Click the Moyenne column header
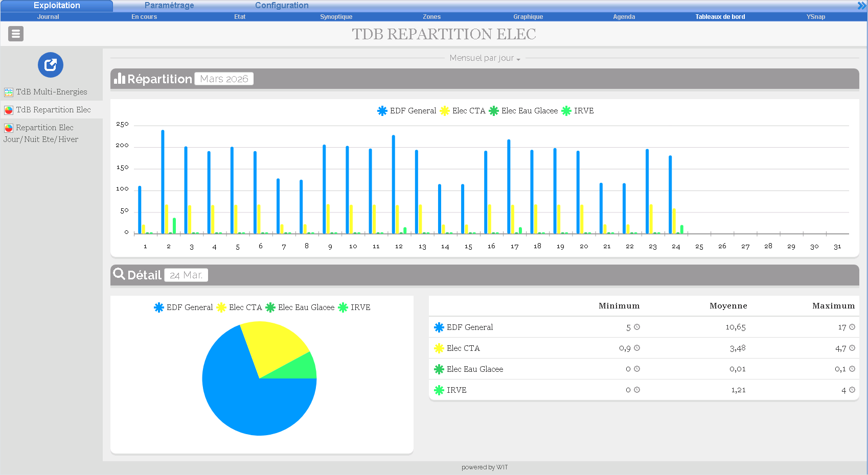This screenshot has width=868, height=475. click(728, 306)
